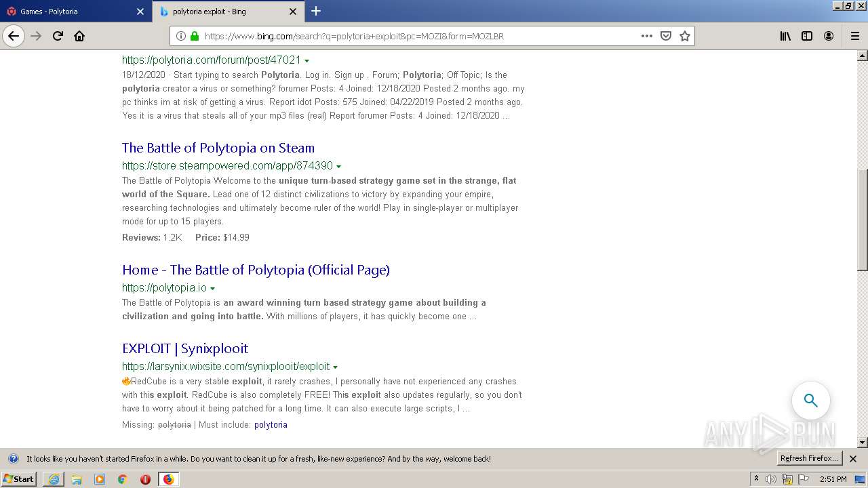This screenshot has width=868, height=488.
Task: Open the Action Center flag icon
Action: [803, 479]
